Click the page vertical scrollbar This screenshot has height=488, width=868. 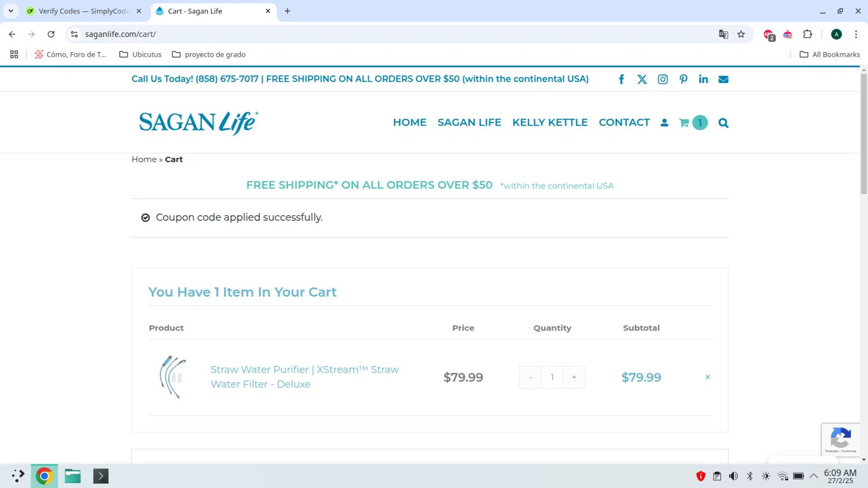(x=863, y=133)
